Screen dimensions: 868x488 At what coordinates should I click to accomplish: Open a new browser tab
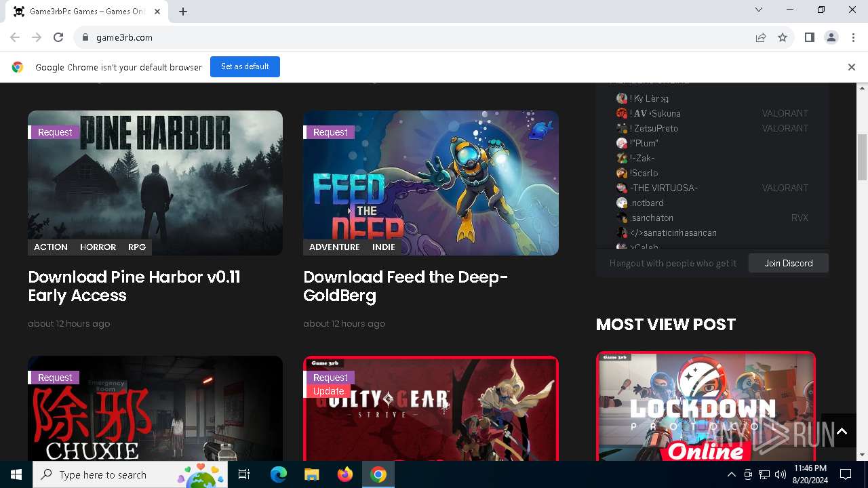(183, 12)
